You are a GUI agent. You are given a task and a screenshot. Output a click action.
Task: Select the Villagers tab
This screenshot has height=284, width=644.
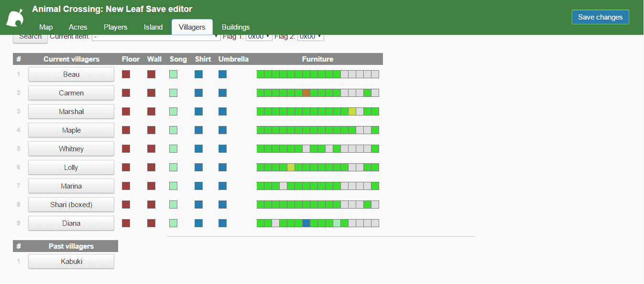point(192,27)
